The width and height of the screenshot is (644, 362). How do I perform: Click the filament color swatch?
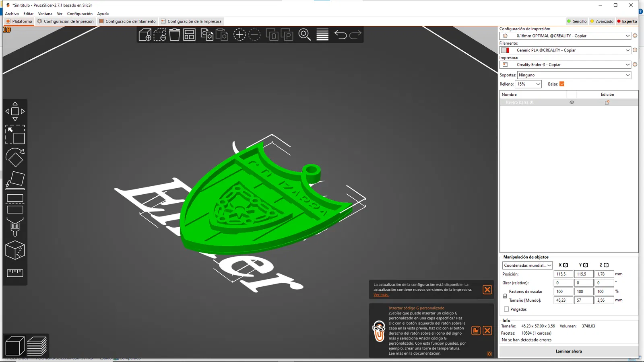505,50
